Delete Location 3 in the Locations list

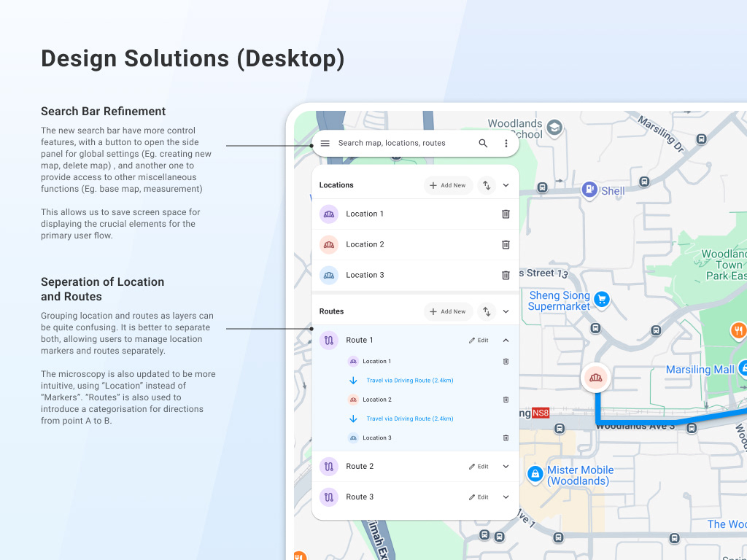tap(506, 275)
